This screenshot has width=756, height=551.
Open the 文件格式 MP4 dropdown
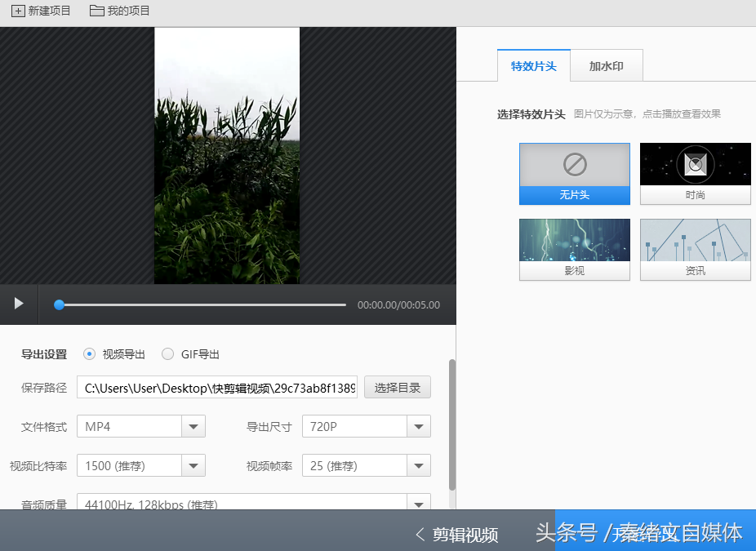click(193, 426)
